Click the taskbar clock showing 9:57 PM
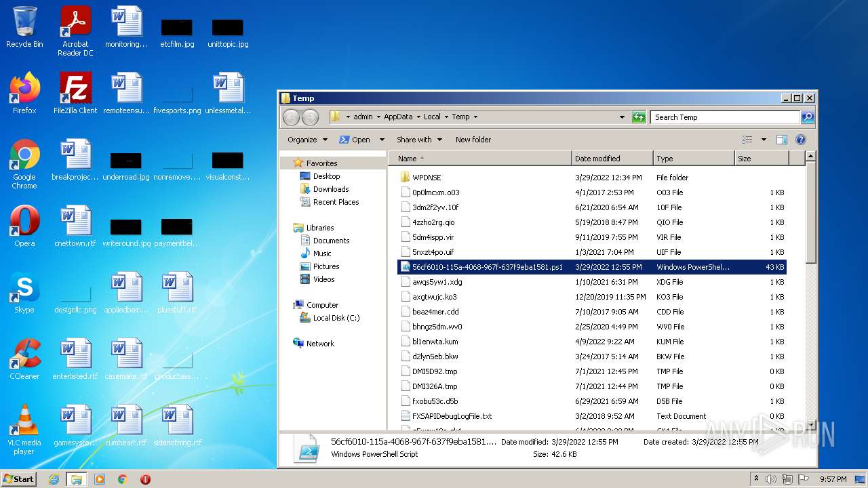 coord(833,479)
